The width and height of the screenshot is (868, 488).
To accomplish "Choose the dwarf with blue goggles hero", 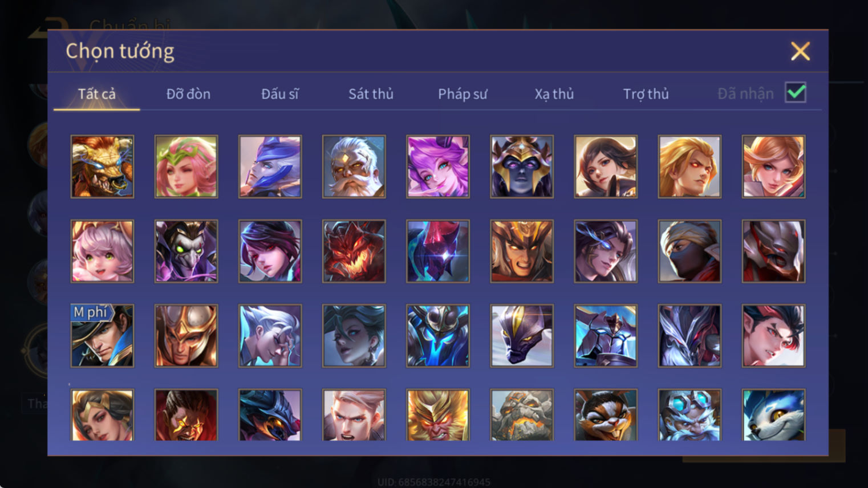I will point(689,415).
